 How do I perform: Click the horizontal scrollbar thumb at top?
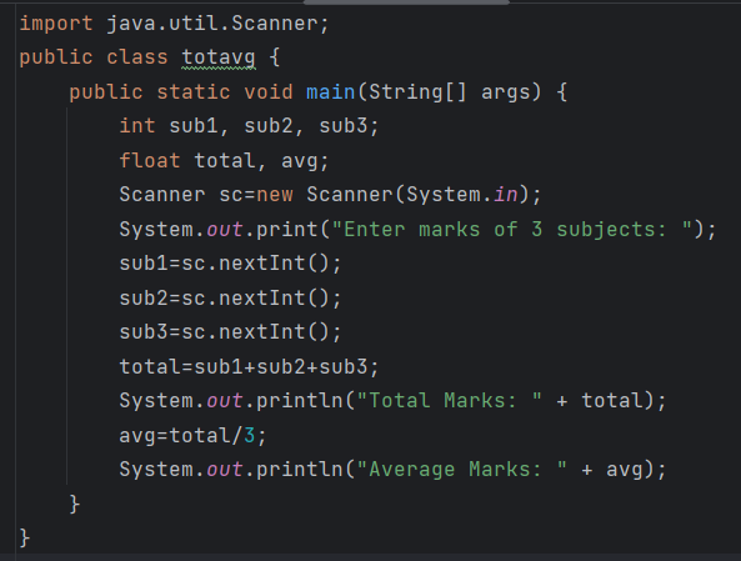coord(406,2)
